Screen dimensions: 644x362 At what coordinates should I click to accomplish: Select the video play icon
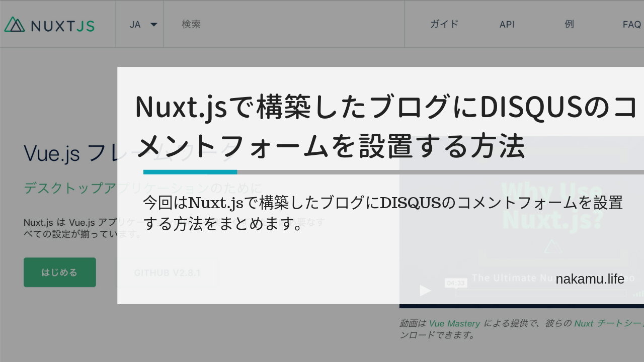tap(424, 291)
